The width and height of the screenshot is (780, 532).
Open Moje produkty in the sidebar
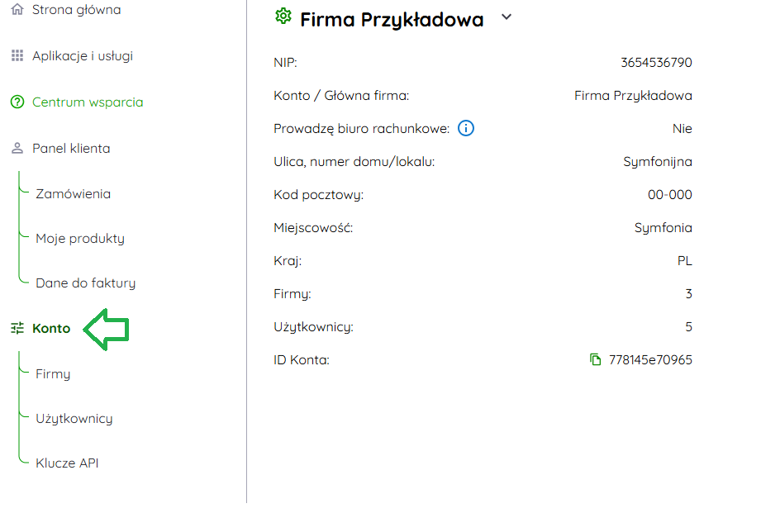(x=80, y=239)
